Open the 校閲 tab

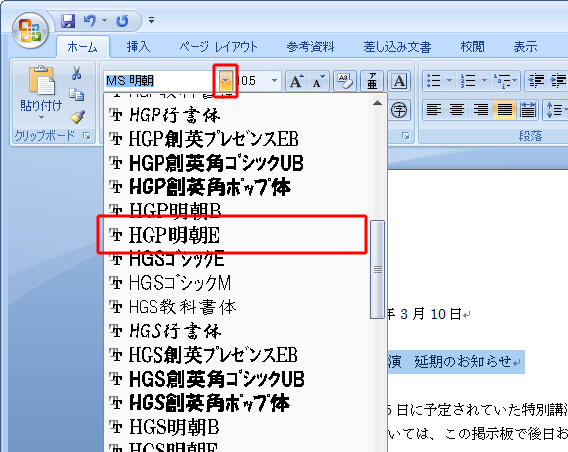pos(472,47)
